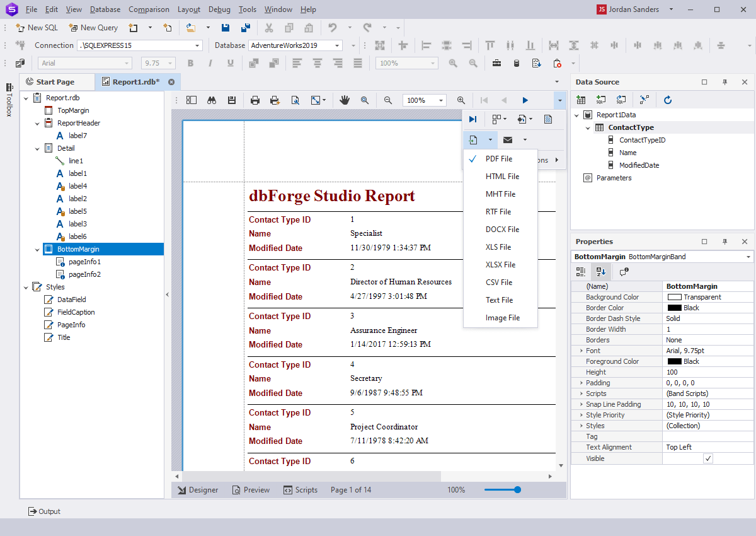
Task: Open the Comparison menu
Action: 149,9
